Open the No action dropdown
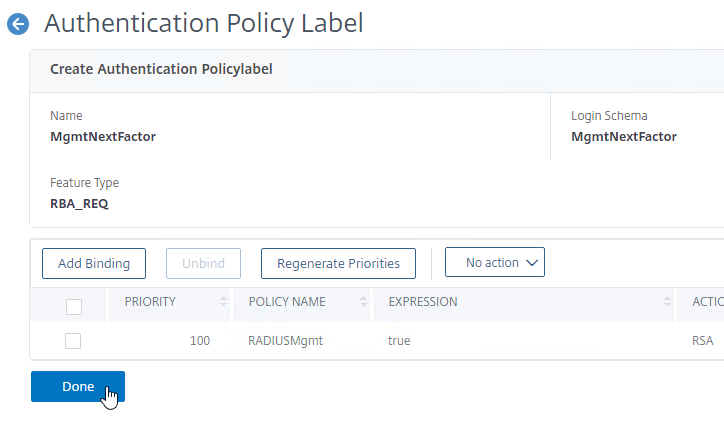Image resolution: width=724 pixels, height=424 pixels. click(495, 262)
